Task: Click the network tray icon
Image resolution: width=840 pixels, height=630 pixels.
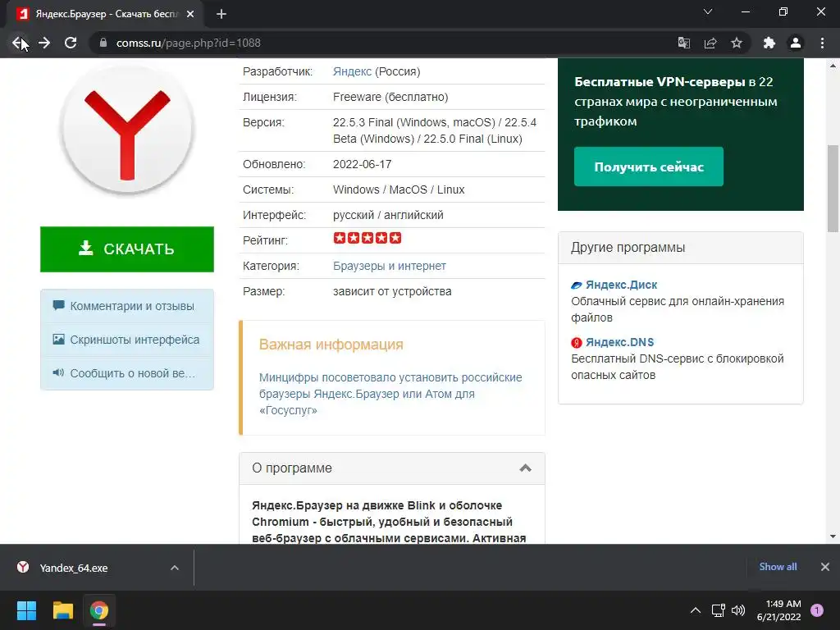Action: tap(718, 610)
